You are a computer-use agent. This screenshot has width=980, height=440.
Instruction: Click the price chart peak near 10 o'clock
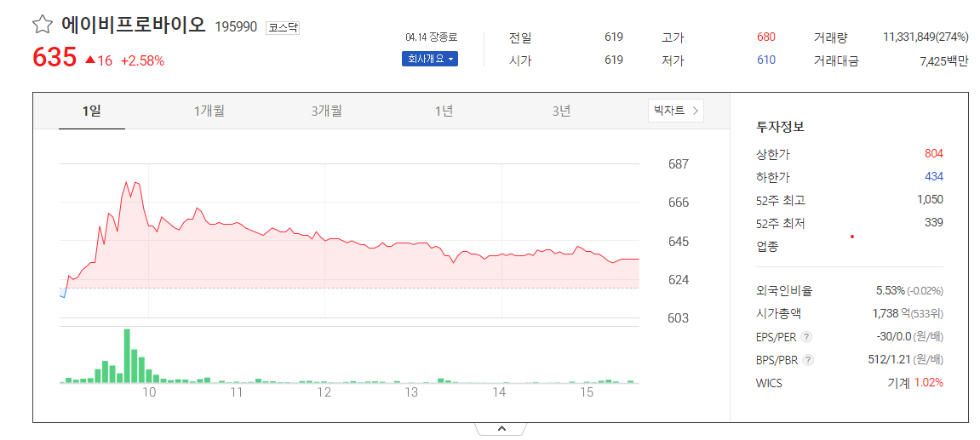127,182
